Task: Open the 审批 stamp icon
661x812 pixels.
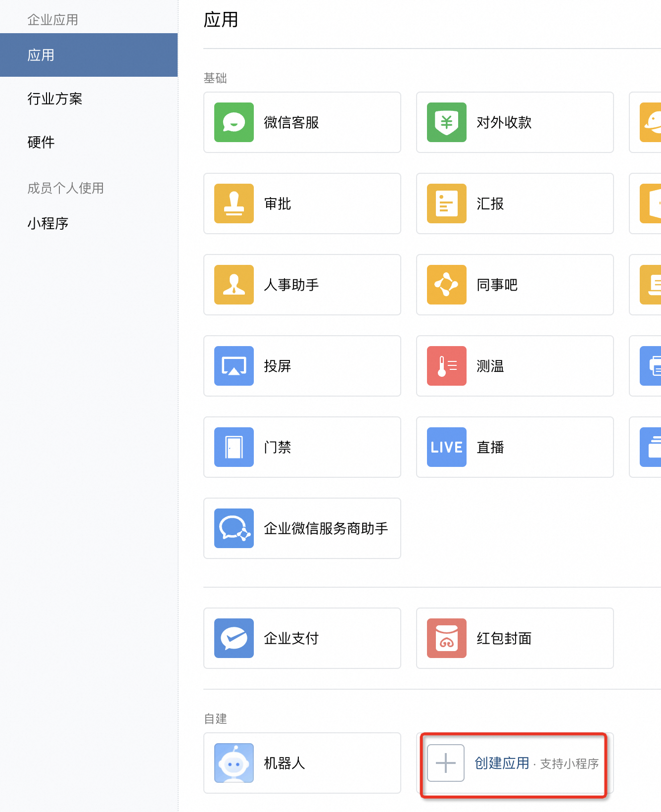Action: pyautogui.click(x=234, y=203)
